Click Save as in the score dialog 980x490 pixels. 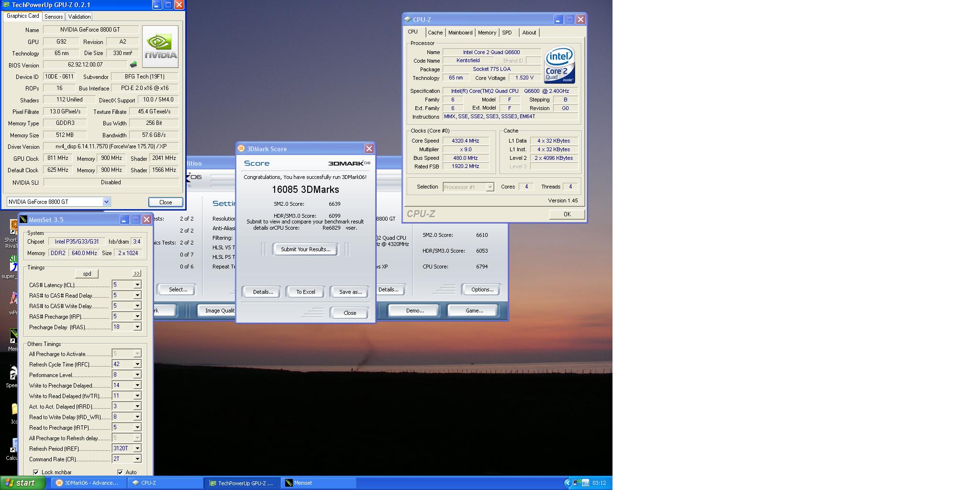(350, 292)
